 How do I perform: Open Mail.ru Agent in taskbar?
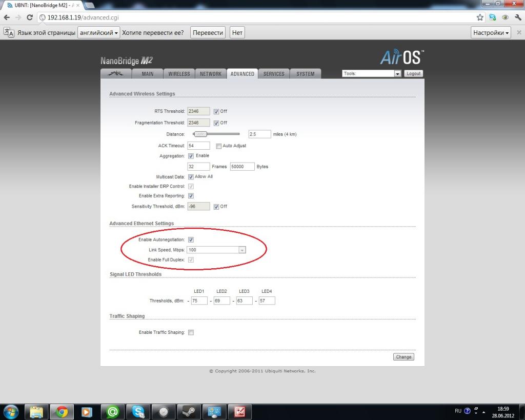point(112,412)
